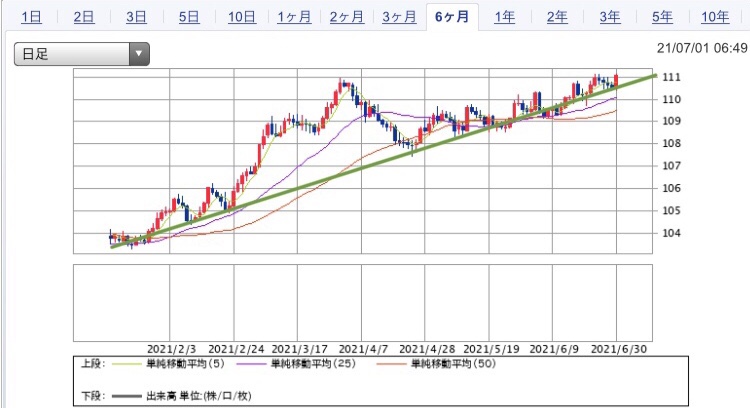Show the 1年 chart range
Viewport: 750px width, 408px height.
coord(505,17)
